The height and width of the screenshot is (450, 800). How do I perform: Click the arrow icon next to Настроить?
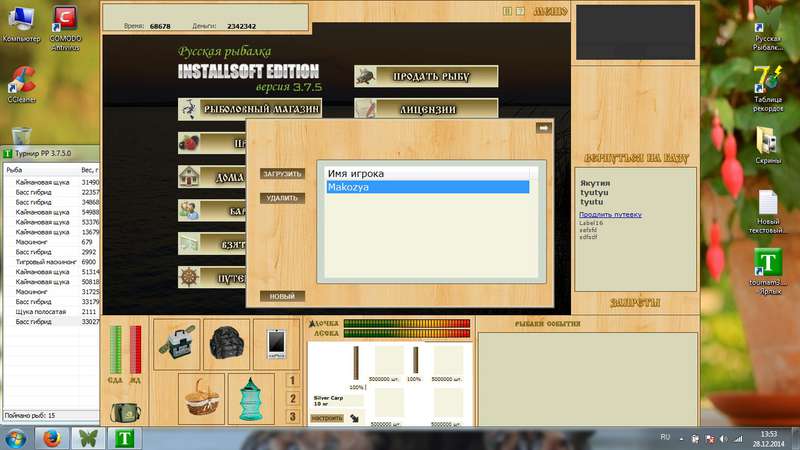[354, 418]
